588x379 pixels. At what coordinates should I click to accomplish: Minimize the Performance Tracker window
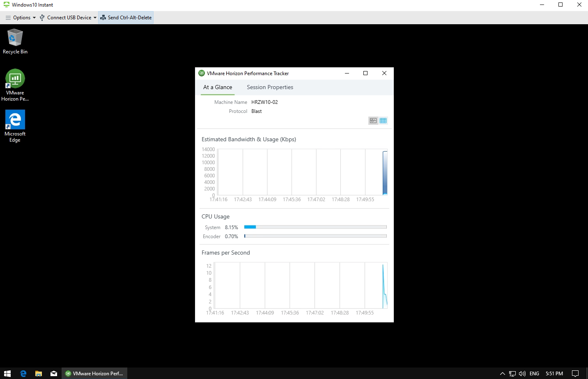pos(347,73)
